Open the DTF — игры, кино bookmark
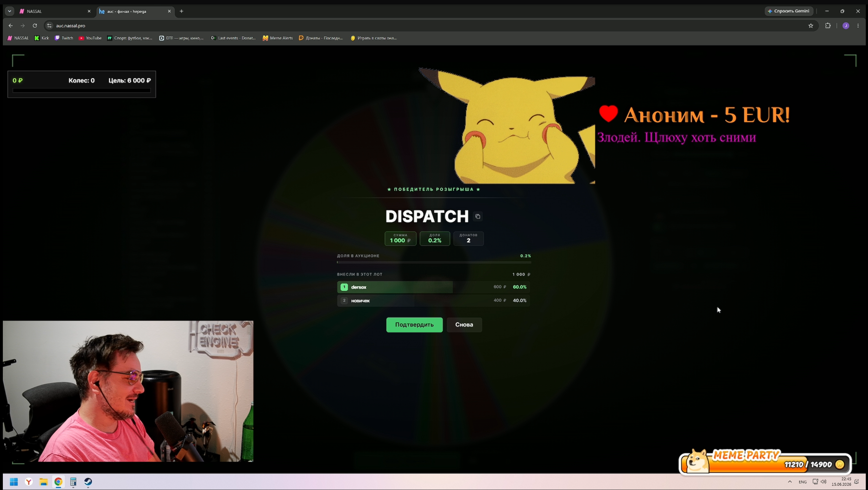868x490 pixels. click(181, 38)
